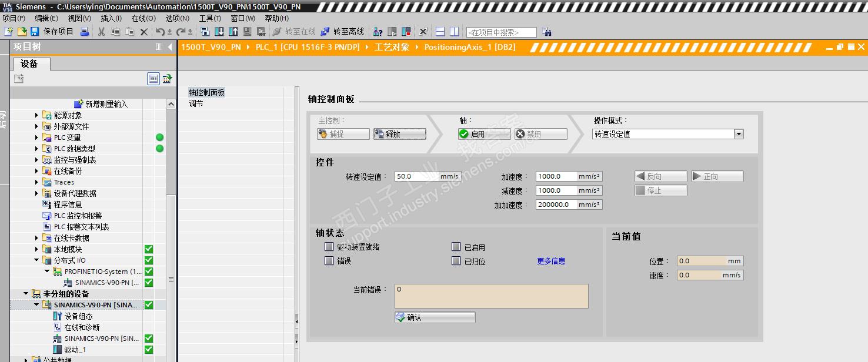The image size is (868, 362).
Task: Expand the PLC 数据类型 folder
Action: click(x=36, y=149)
